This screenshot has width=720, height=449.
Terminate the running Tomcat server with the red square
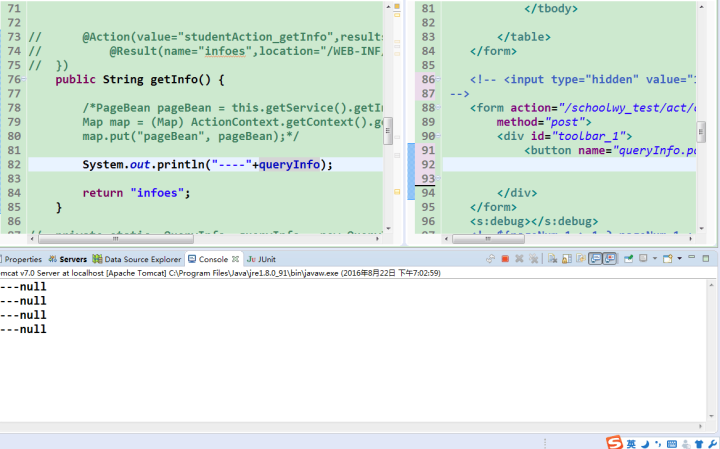(x=505, y=259)
